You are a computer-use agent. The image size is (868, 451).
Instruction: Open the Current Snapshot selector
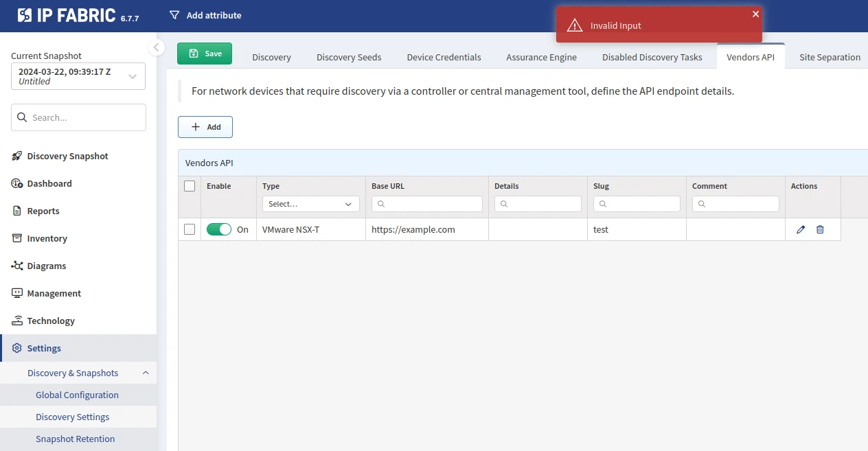click(x=78, y=76)
